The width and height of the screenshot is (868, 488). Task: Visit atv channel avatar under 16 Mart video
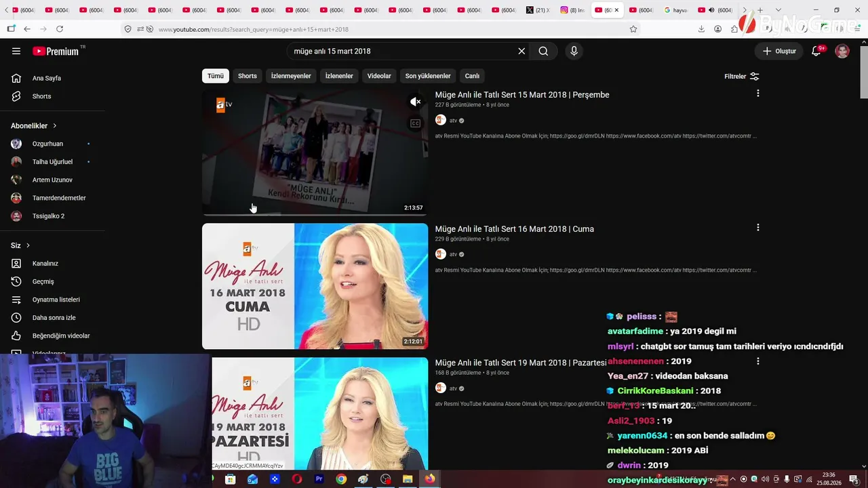coord(441,254)
